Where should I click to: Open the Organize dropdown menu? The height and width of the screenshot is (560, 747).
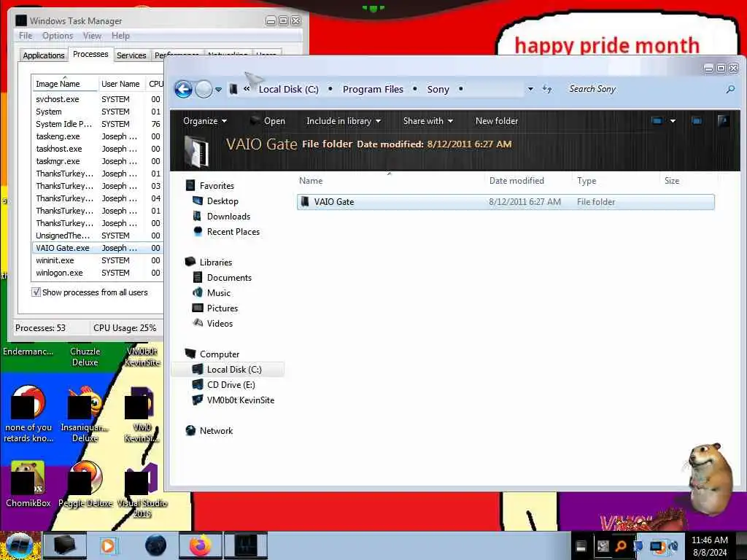[205, 121]
